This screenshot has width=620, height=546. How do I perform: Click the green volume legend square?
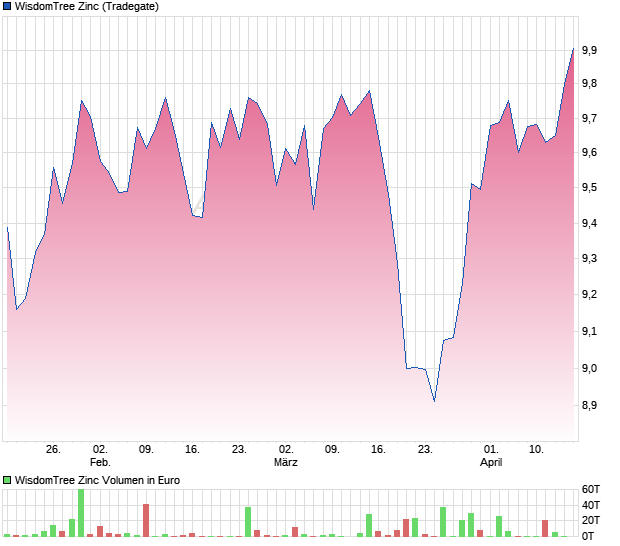[7, 481]
